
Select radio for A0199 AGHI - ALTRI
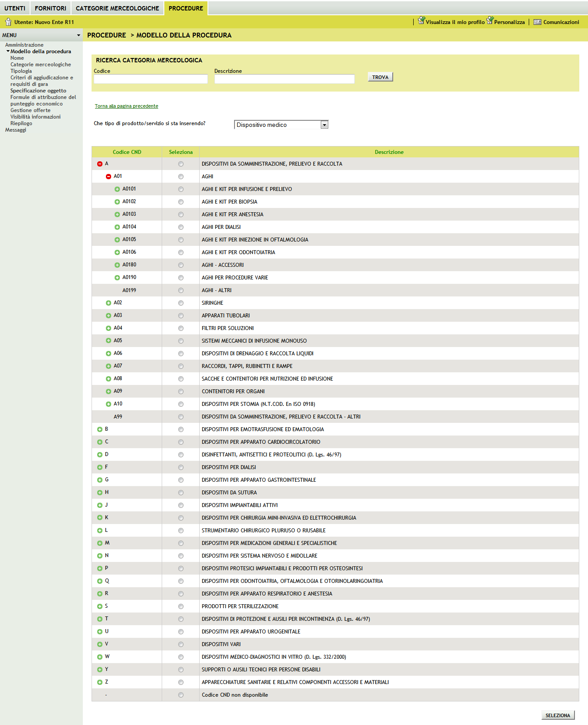click(x=181, y=290)
